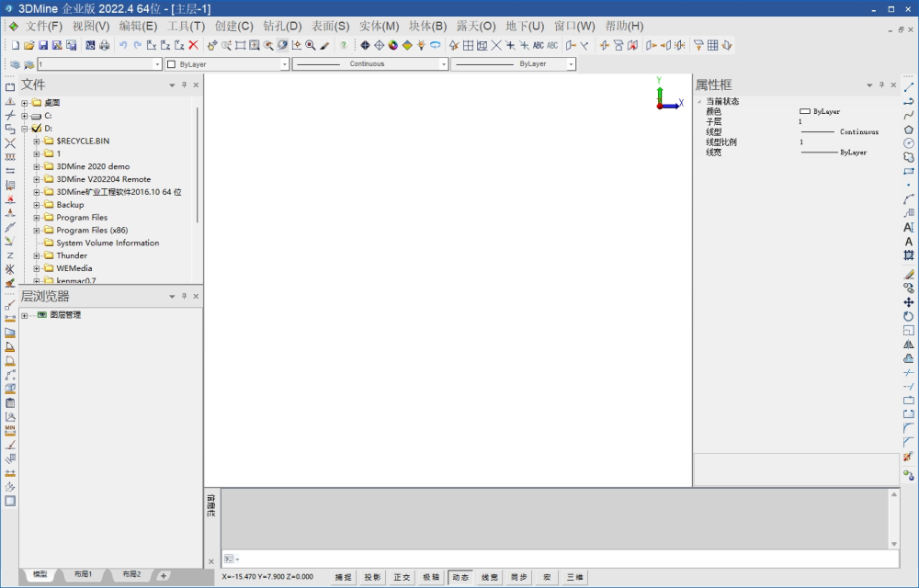919x588 pixels.
Task: Toggle the 捕捉 snap mode button
Action: (343, 577)
